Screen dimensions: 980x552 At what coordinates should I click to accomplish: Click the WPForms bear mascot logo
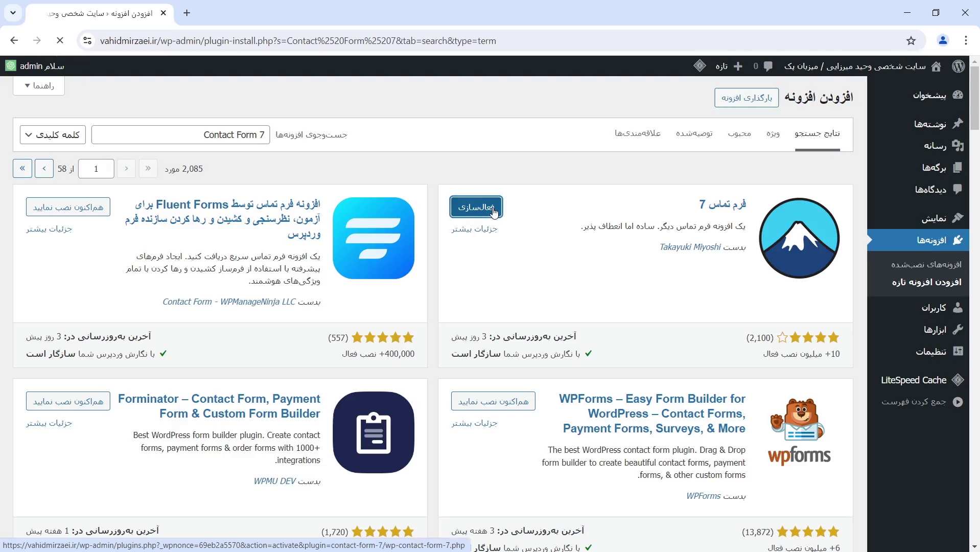[799, 432]
